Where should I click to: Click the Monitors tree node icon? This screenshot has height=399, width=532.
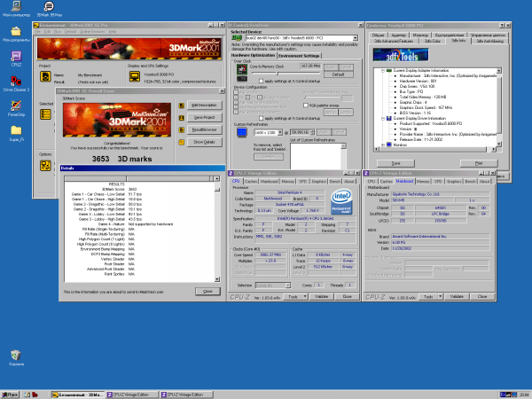[389, 145]
